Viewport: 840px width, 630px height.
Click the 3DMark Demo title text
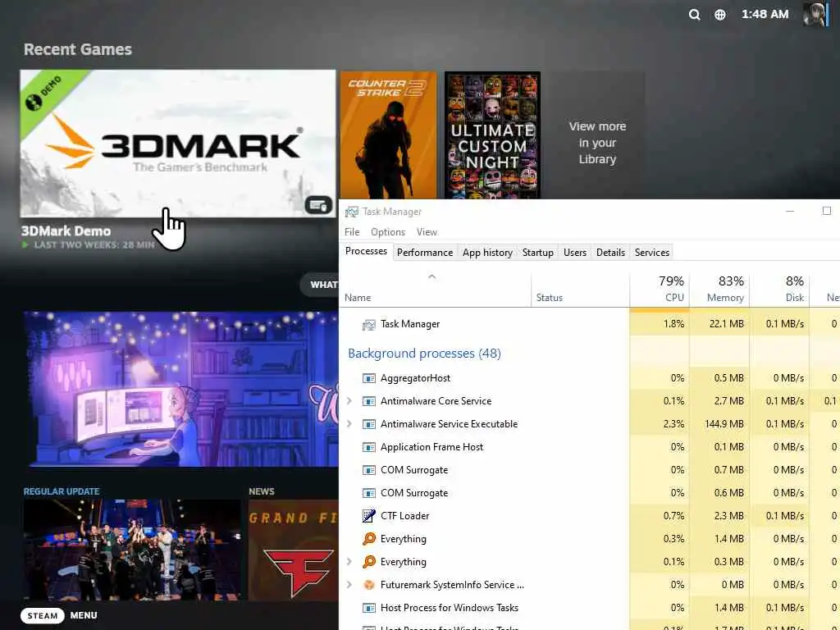click(66, 231)
